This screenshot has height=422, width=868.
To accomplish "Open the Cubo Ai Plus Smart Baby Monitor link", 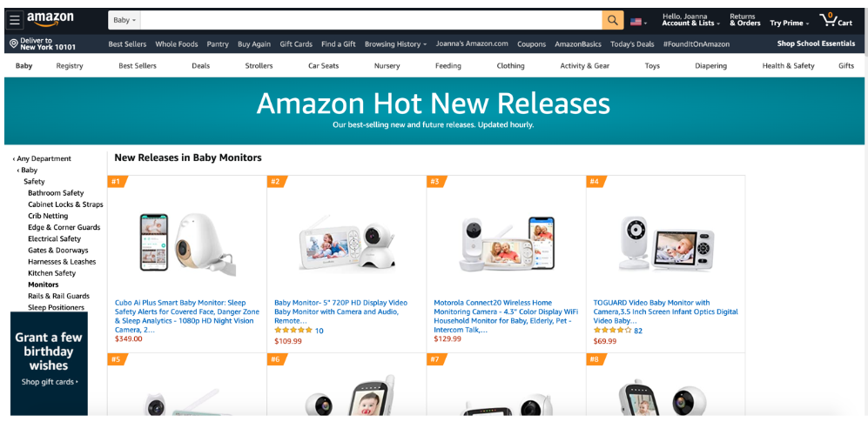I will click(x=186, y=317).
